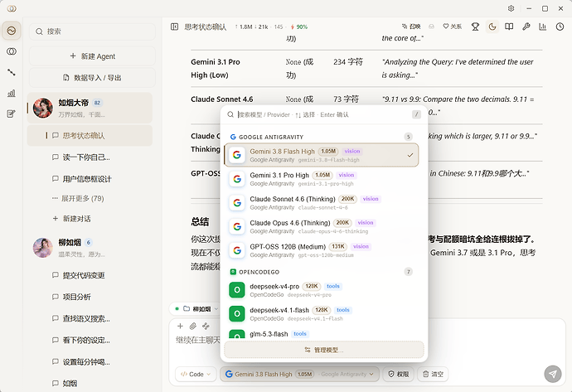Open the chat view in left rail
Screen dimensions: 572x392
pyautogui.click(x=12, y=31)
